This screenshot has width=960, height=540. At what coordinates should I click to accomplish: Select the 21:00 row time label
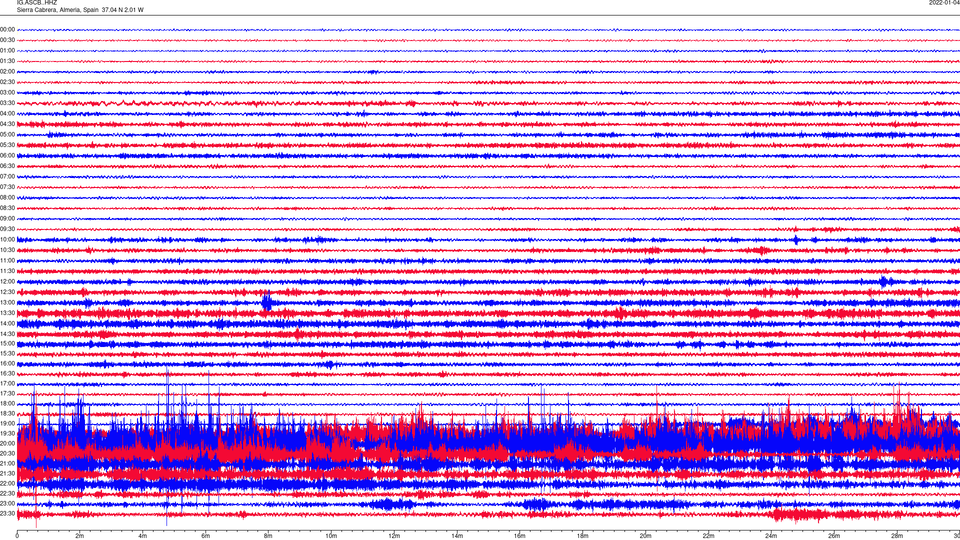7,463
